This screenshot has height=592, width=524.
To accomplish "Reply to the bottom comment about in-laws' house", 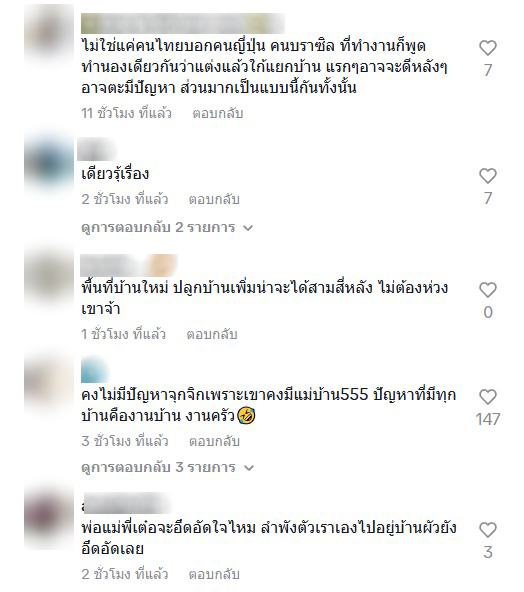I will [x=214, y=574].
